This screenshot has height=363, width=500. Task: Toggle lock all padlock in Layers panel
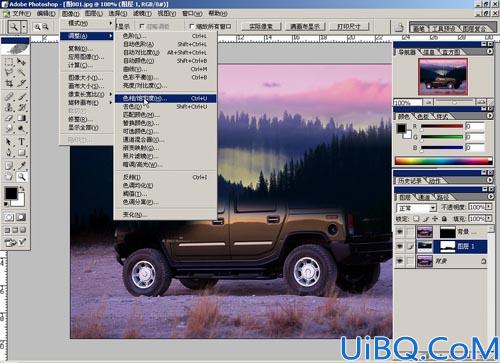point(444,219)
